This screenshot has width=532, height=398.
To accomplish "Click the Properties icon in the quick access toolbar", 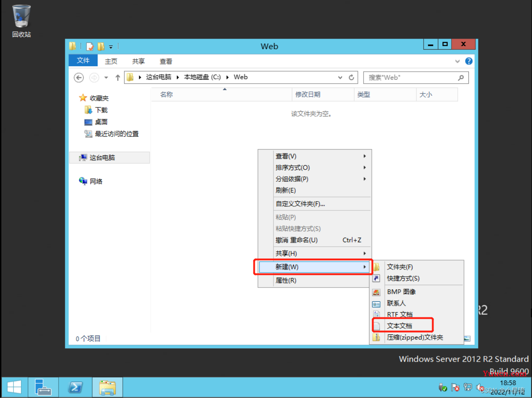I will point(90,47).
